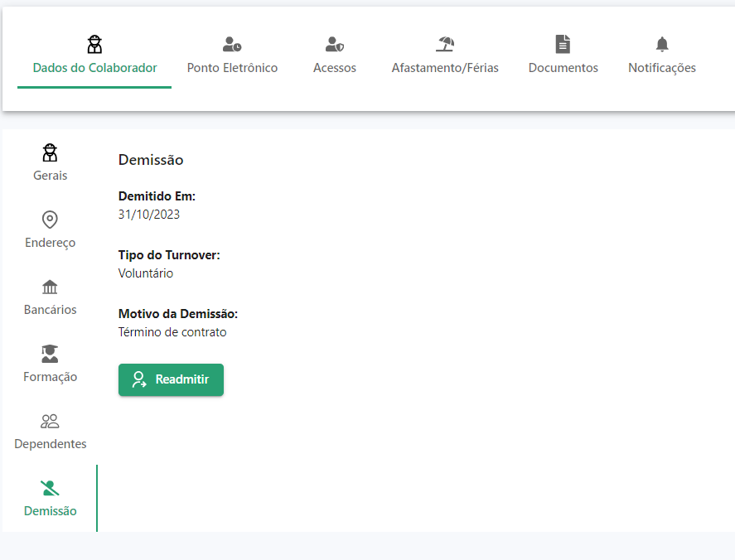Open Bancários section label in sidebar
The image size is (735, 560).
click(51, 310)
